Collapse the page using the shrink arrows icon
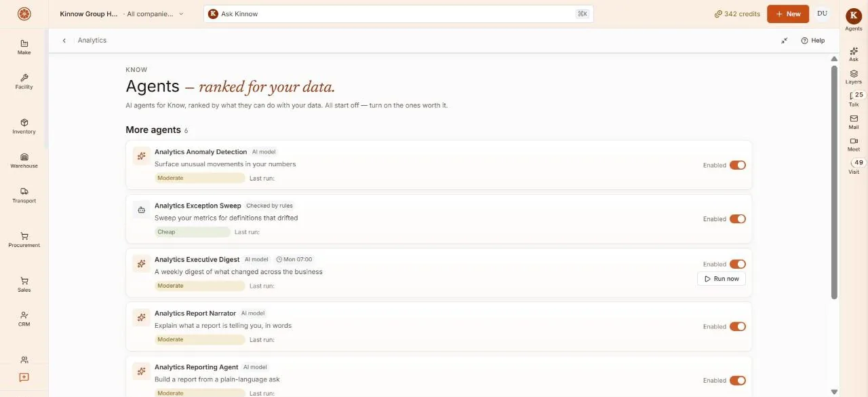This screenshot has width=868, height=397. [x=784, y=41]
